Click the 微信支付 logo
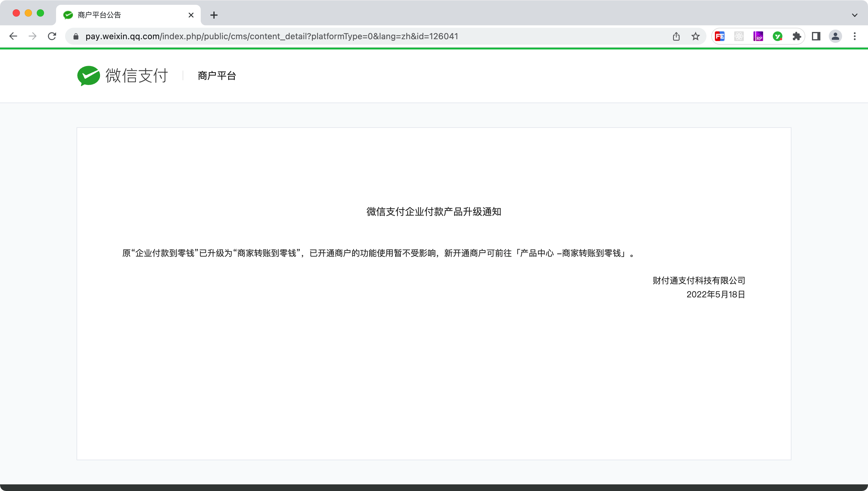Screen dimensions: 868x491 click(123, 75)
